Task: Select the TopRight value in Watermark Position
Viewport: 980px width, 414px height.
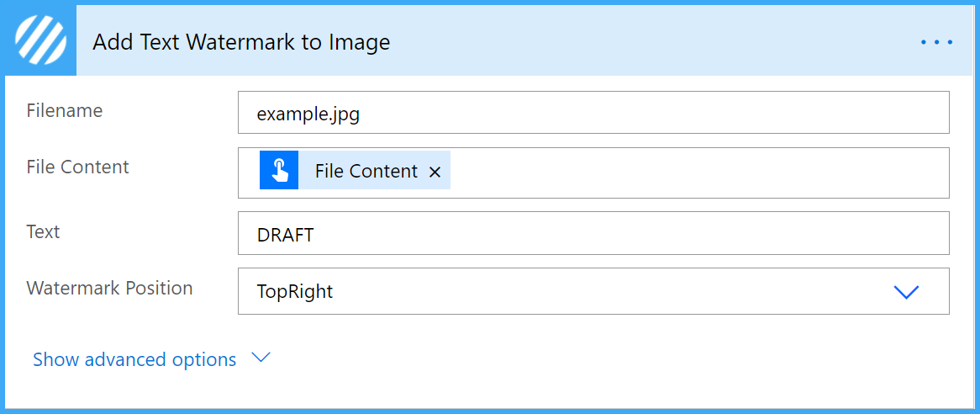Action: pos(294,292)
